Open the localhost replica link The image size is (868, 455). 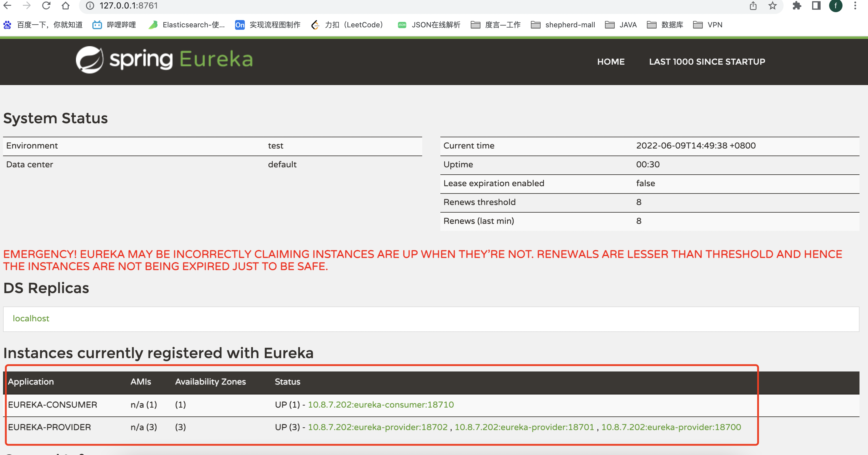[31, 318]
